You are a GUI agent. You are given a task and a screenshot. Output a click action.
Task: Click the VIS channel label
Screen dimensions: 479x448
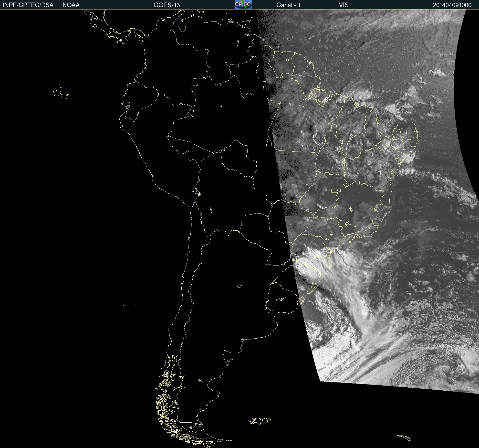click(344, 5)
